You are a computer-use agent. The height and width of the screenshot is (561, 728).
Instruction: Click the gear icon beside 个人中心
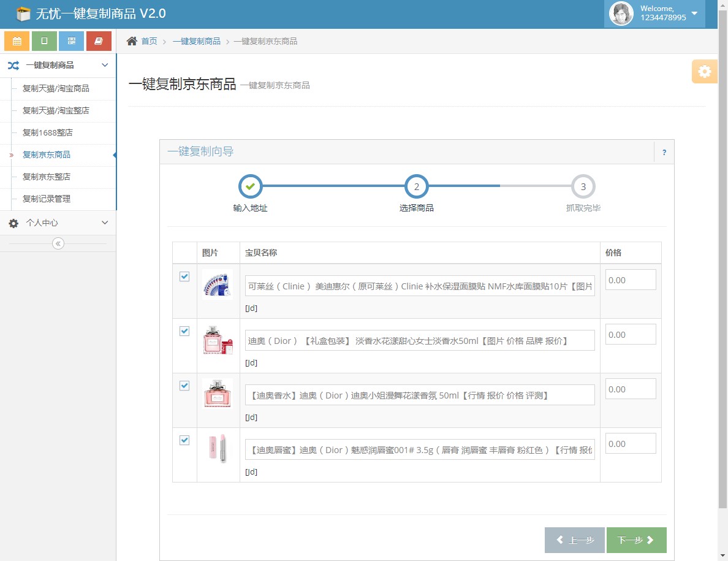tap(13, 223)
